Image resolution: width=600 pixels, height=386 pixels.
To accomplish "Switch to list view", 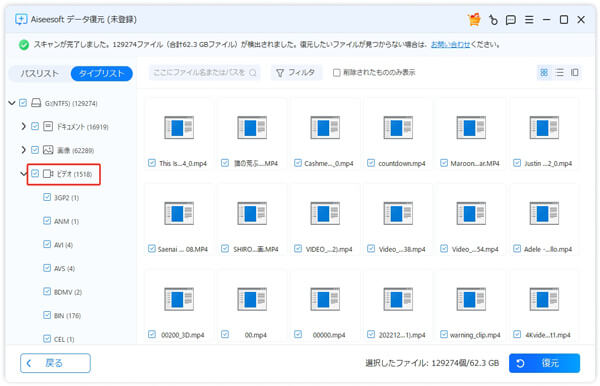I will point(559,72).
